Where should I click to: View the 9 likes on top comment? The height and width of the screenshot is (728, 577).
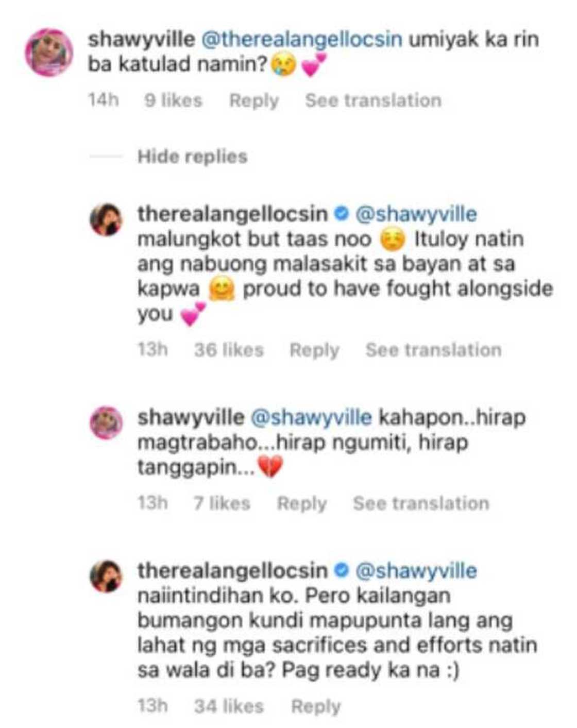pyautogui.click(x=173, y=100)
